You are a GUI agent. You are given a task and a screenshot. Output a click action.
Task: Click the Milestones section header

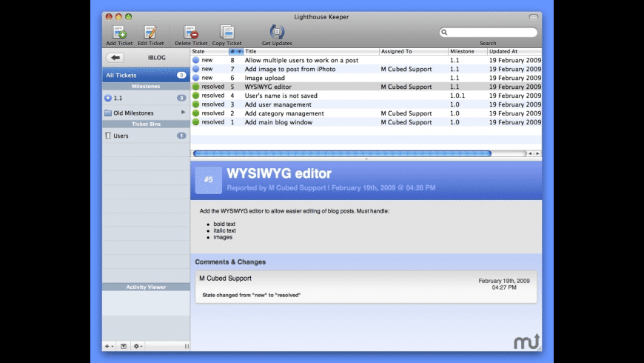[146, 87]
